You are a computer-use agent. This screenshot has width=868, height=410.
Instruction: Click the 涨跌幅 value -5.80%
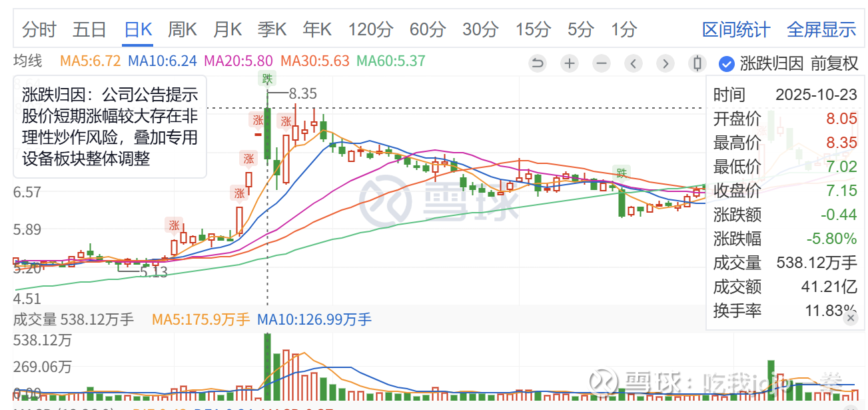832,239
